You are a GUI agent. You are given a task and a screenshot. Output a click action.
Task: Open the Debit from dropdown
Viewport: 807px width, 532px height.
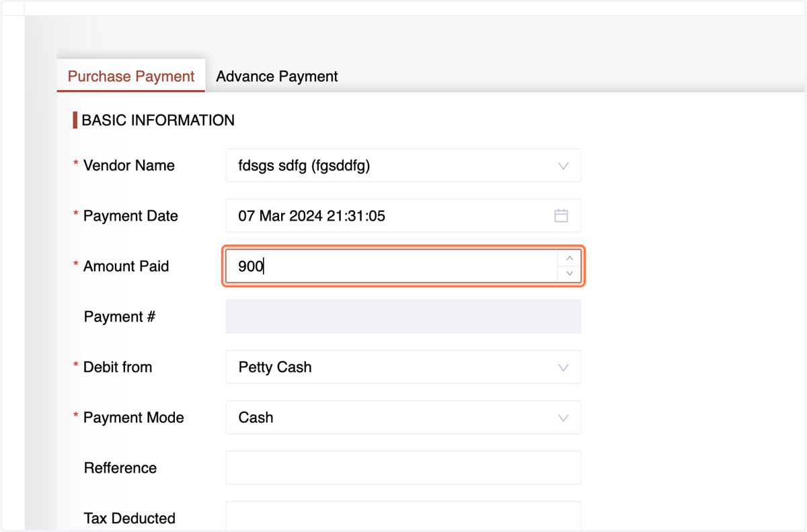(403, 367)
